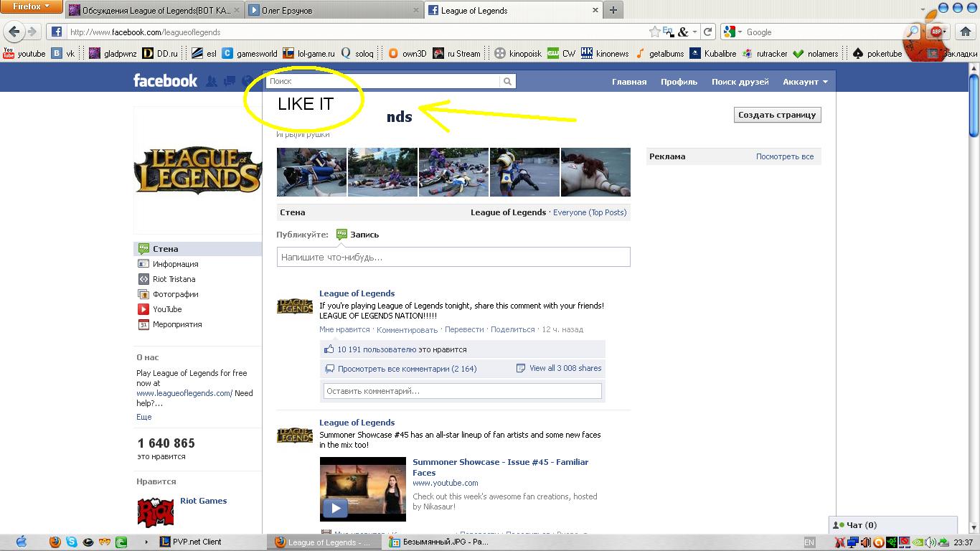
Task: Open Skype from the taskbar quick launch
Action: coord(72,542)
